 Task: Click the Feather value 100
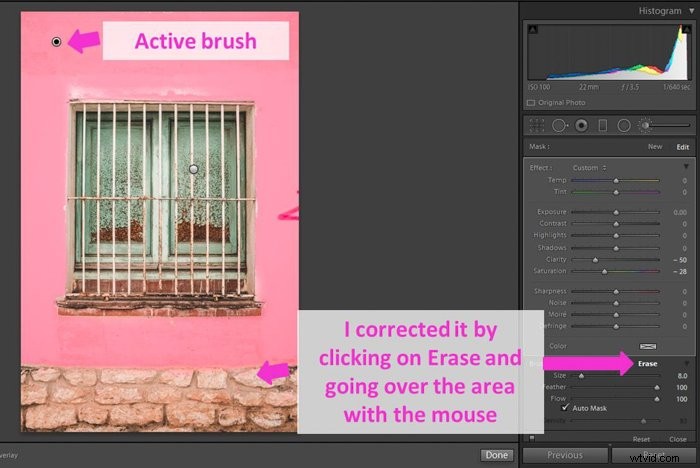coord(681,388)
